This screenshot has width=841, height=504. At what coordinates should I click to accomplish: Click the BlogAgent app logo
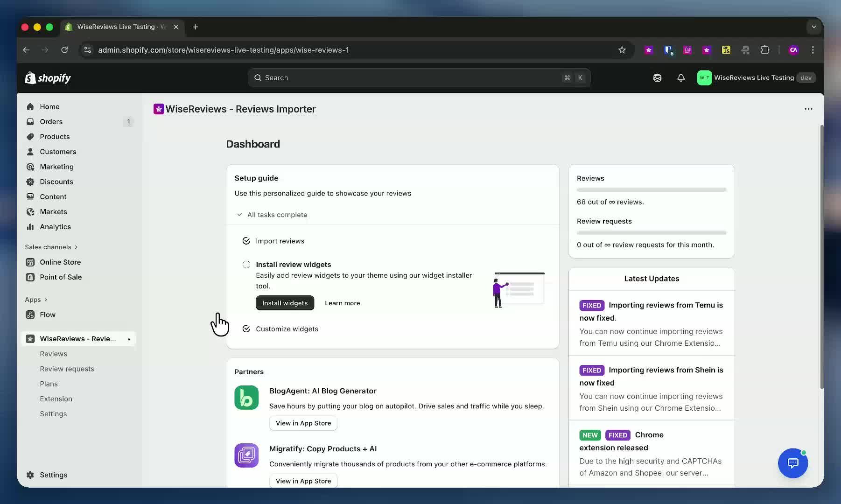(x=246, y=398)
